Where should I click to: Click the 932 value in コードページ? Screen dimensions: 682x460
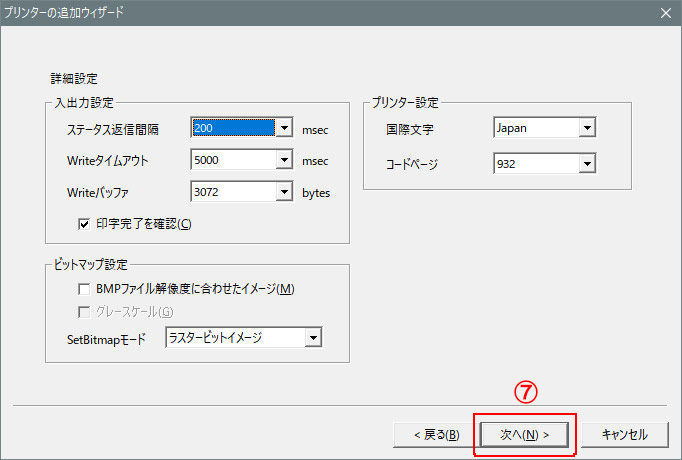point(535,162)
